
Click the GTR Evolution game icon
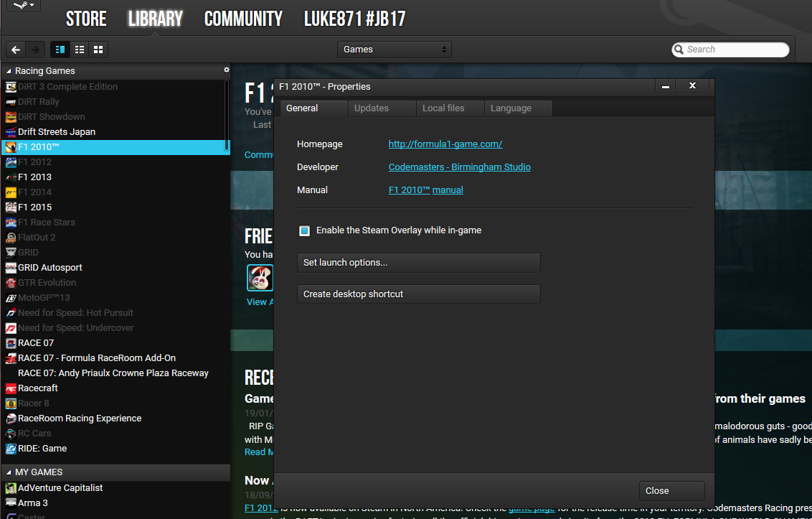(11, 283)
